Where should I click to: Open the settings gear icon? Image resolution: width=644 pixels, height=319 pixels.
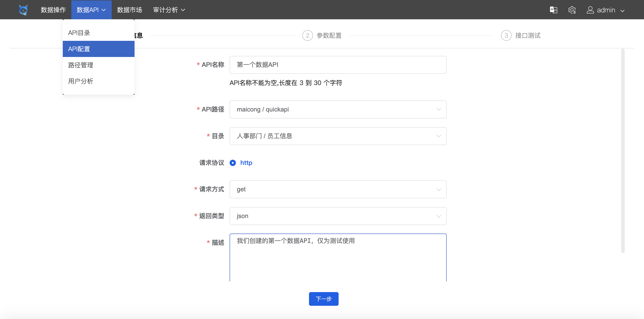(572, 10)
